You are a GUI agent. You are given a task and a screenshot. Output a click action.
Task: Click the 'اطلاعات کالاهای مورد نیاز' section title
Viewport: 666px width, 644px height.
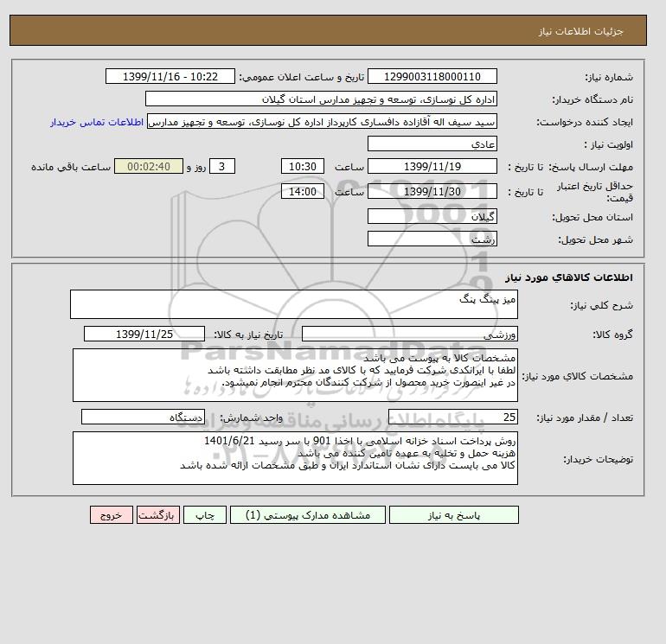coord(569,277)
